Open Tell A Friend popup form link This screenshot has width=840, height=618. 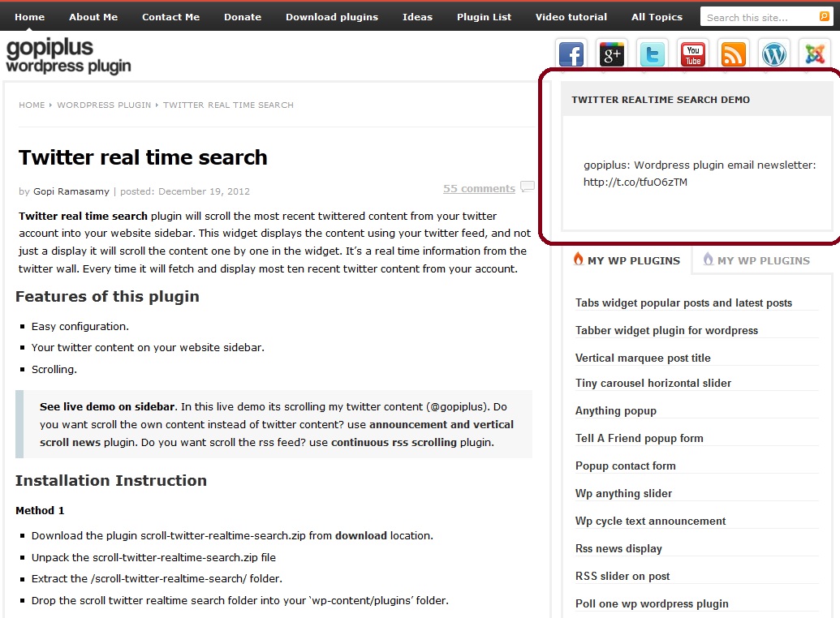click(x=639, y=438)
